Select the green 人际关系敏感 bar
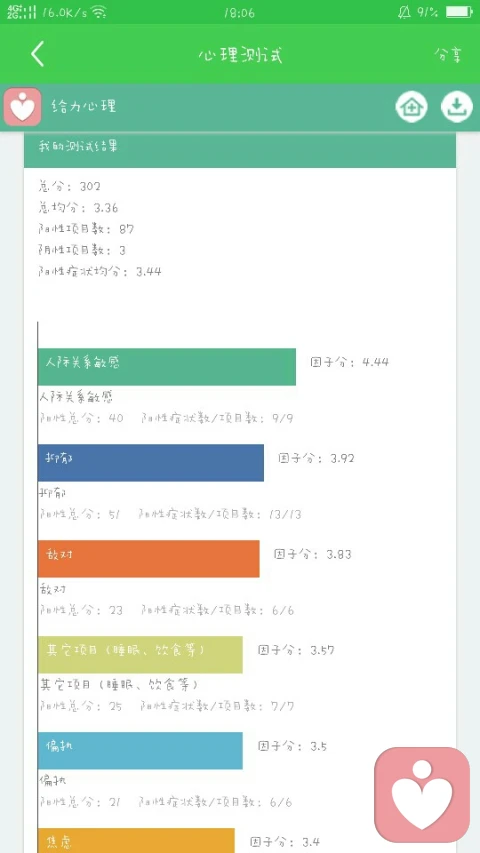Screen dimensions: 480x853 (x=167, y=367)
